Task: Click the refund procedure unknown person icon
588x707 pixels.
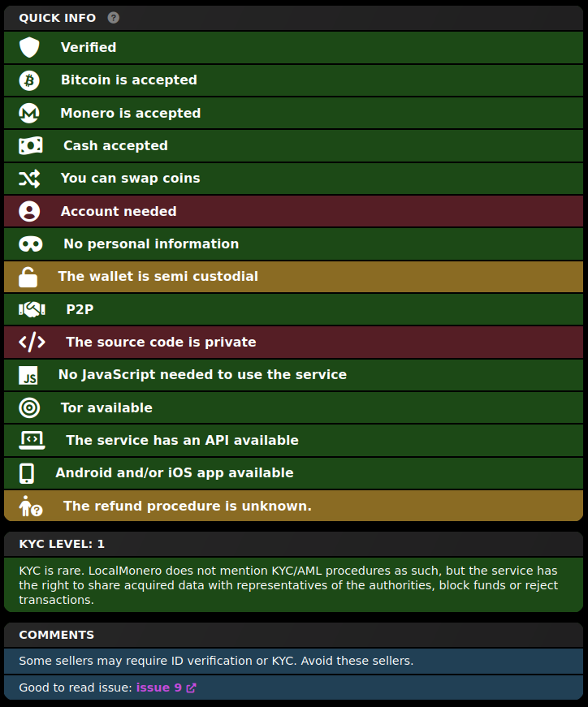Action: tap(31, 506)
